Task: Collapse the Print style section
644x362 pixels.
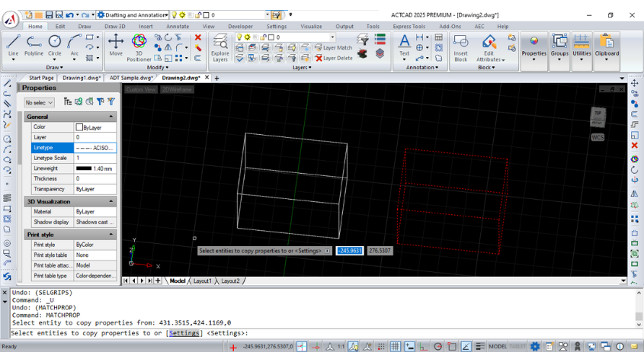Action: click(x=111, y=235)
